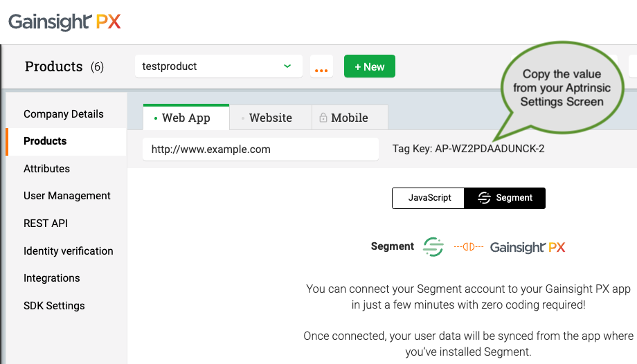The width and height of the screenshot is (637, 364).
Task: Navigate to User Management
Action: [67, 196]
